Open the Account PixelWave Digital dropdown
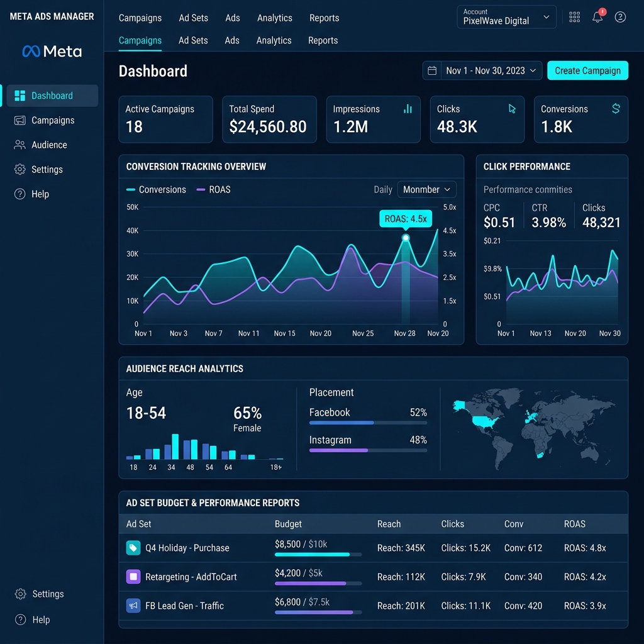Image resolution: width=644 pixels, height=644 pixels. 506,17
